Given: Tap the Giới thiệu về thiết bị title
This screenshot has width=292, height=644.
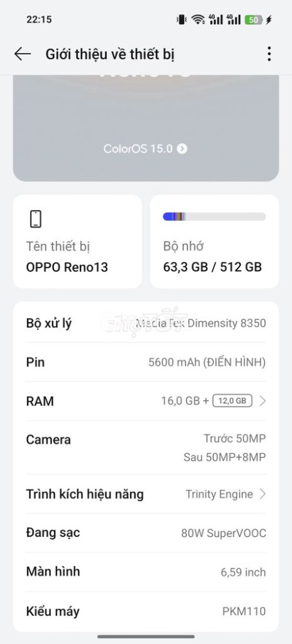Looking at the screenshot, I should pyautogui.click(x=111, y=54).
